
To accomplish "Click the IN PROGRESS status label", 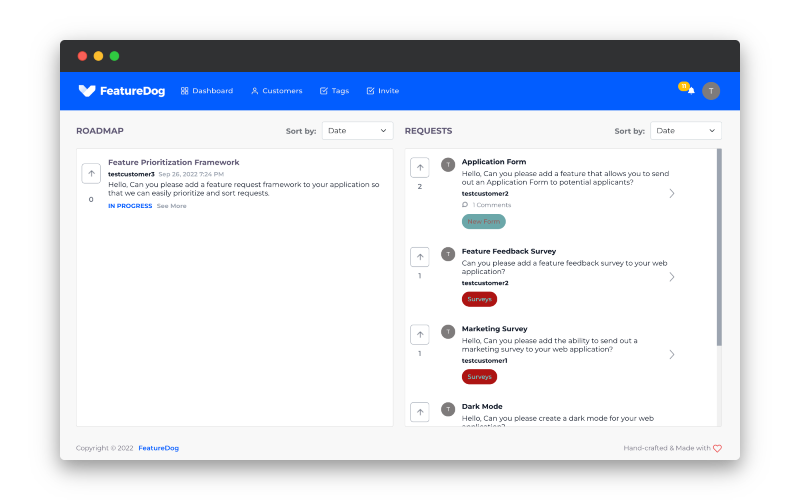I will pyautogui.click(x=130, y=206).
